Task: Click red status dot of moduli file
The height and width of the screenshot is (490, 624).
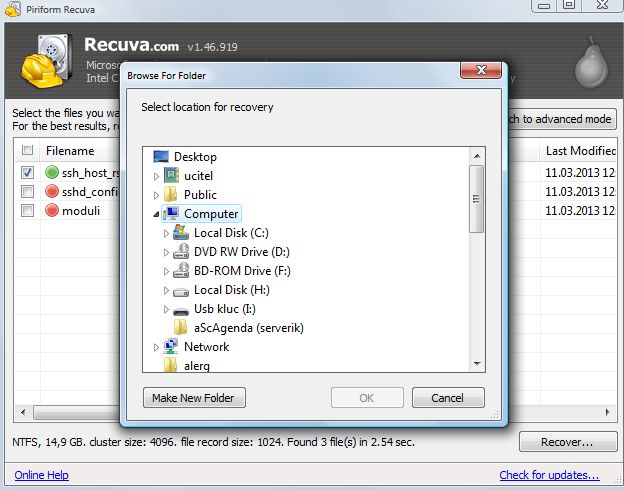Action: (x=52, y=210)
